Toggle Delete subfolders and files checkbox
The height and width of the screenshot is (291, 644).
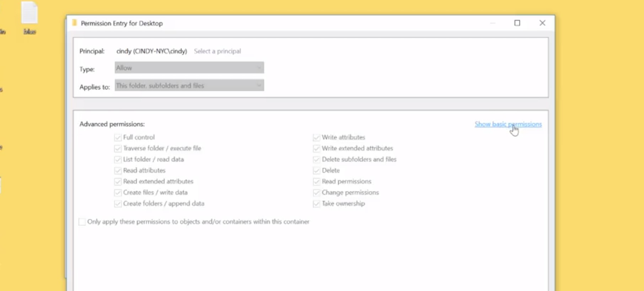316,159
